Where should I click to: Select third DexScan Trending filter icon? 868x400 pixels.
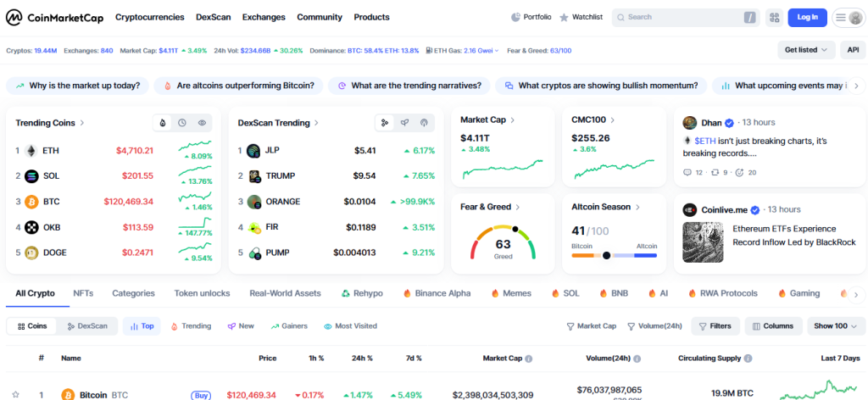pos(424,123)
